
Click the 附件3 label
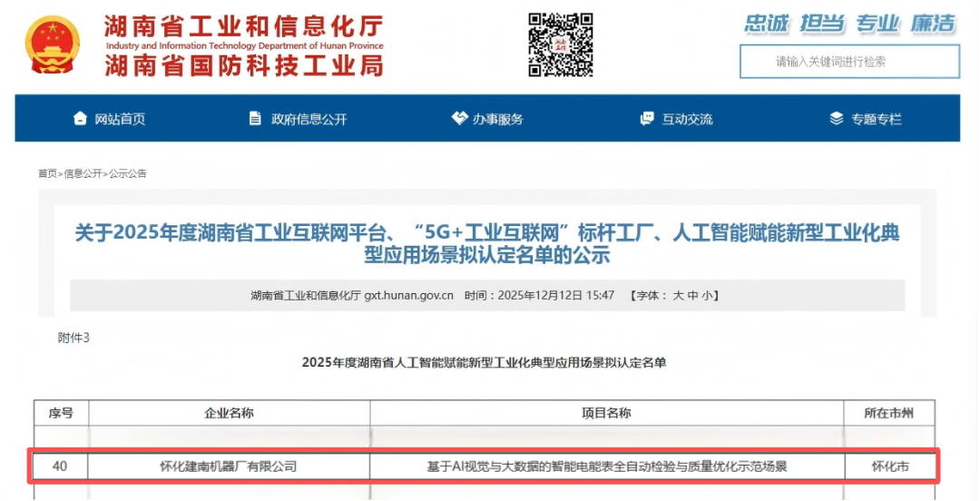73,338
